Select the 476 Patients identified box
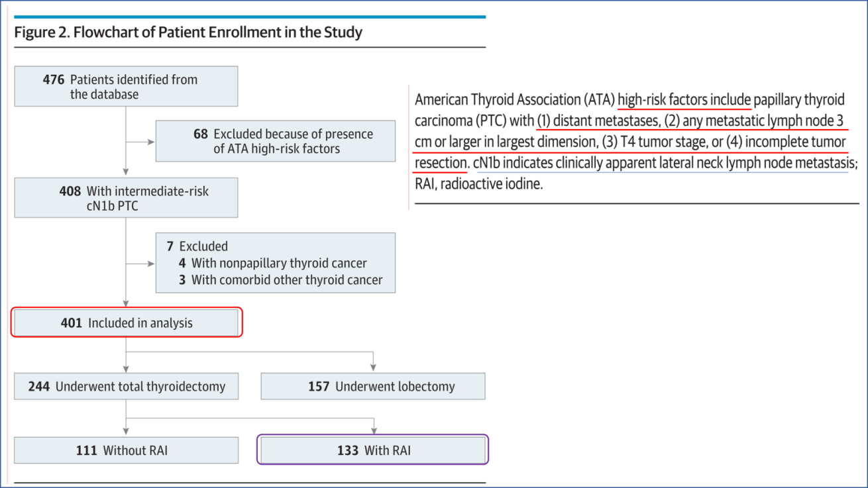 point(126,87)
